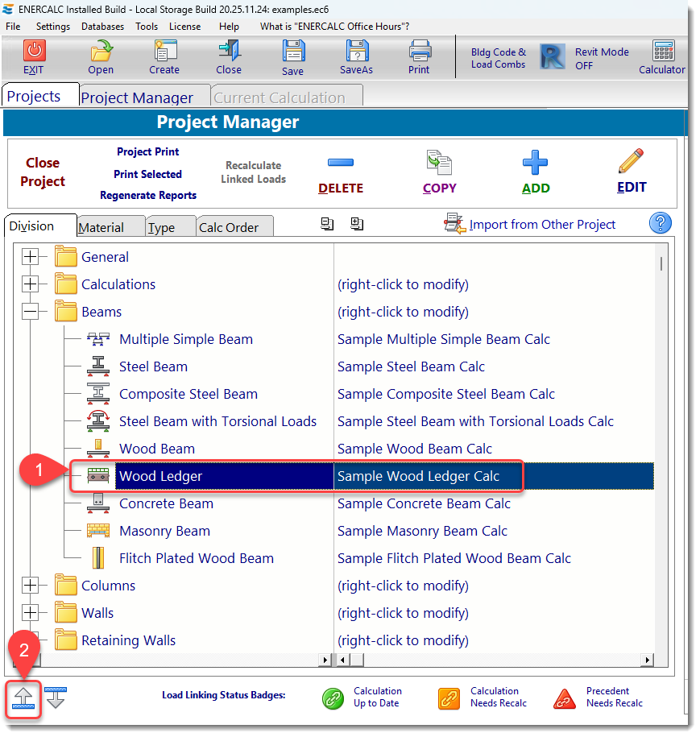Open the Databases menu

[x=102, y=26]
